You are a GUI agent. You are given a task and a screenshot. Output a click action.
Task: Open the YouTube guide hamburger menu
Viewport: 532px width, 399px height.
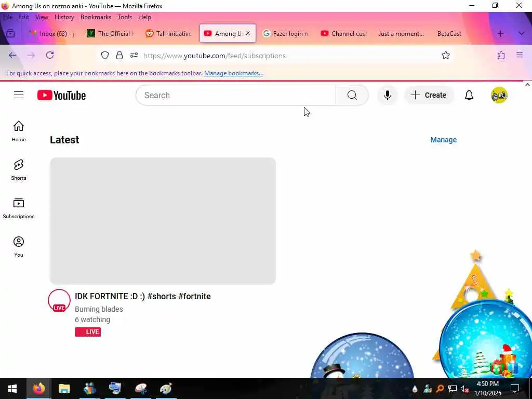19,95
